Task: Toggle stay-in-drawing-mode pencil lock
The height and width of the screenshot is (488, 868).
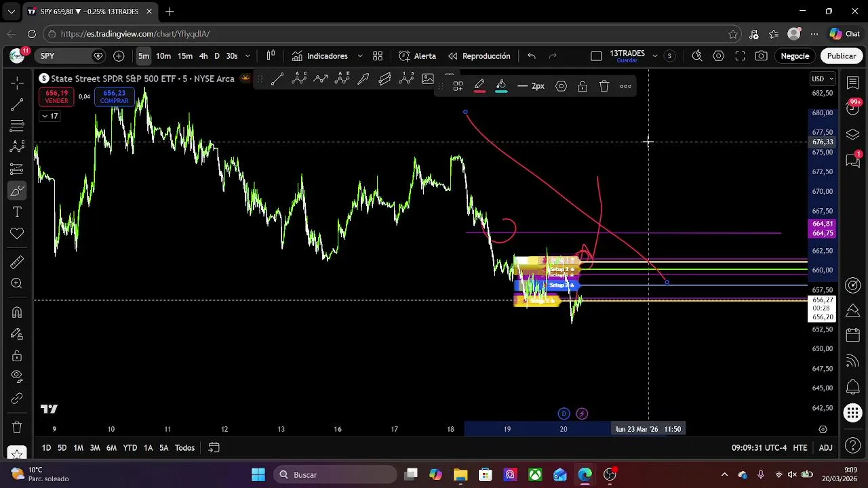Action: [17, 334]
